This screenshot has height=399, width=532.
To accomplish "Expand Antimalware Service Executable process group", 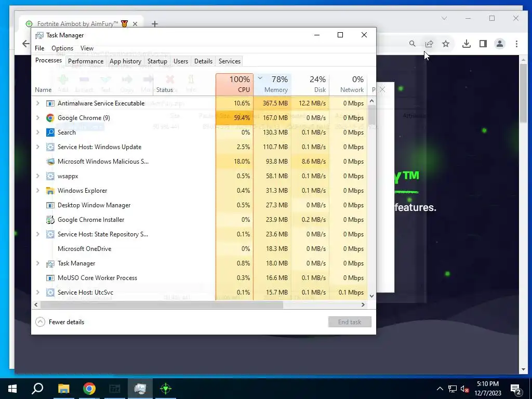I will [37, 103].
